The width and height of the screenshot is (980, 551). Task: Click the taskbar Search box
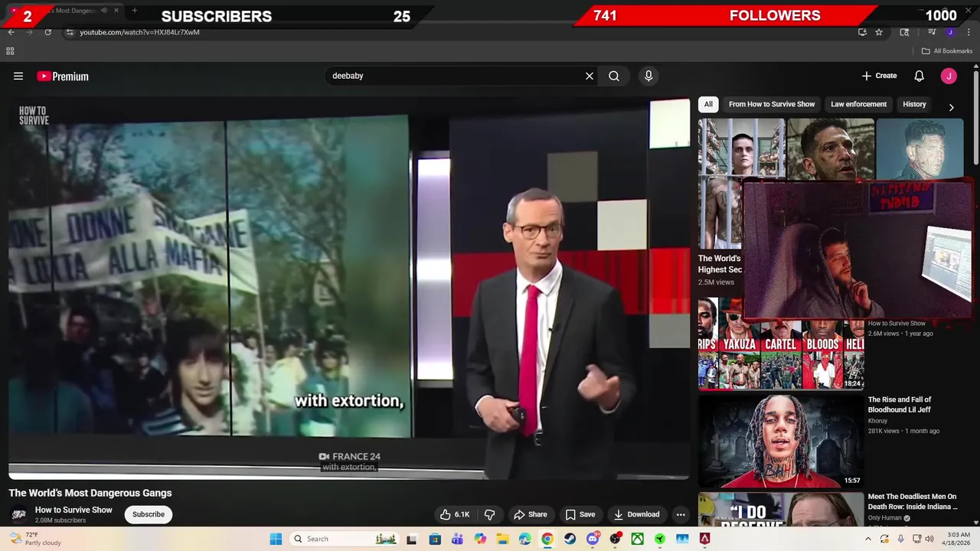tap(345, 539)
